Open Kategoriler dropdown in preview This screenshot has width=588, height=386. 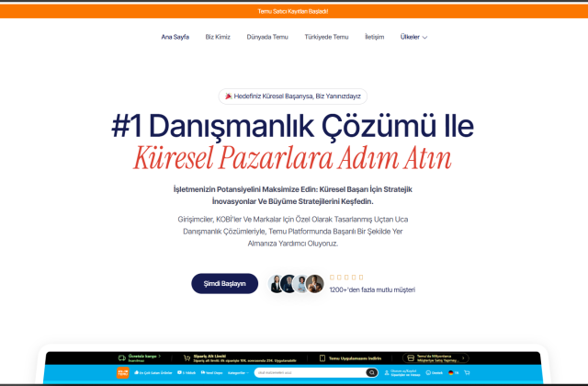(x=239, y=373)
